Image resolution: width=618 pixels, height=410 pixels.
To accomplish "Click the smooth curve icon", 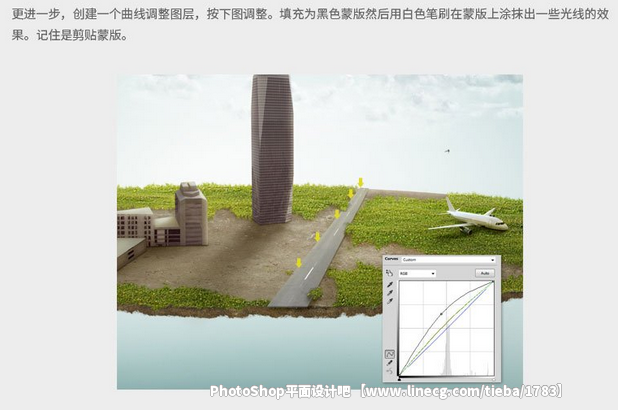I will 389,371.
